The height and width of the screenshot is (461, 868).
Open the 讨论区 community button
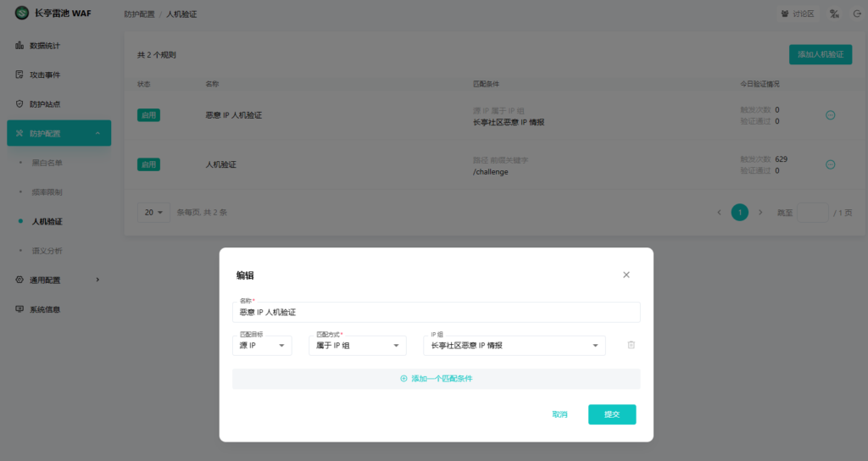point(798,14)
